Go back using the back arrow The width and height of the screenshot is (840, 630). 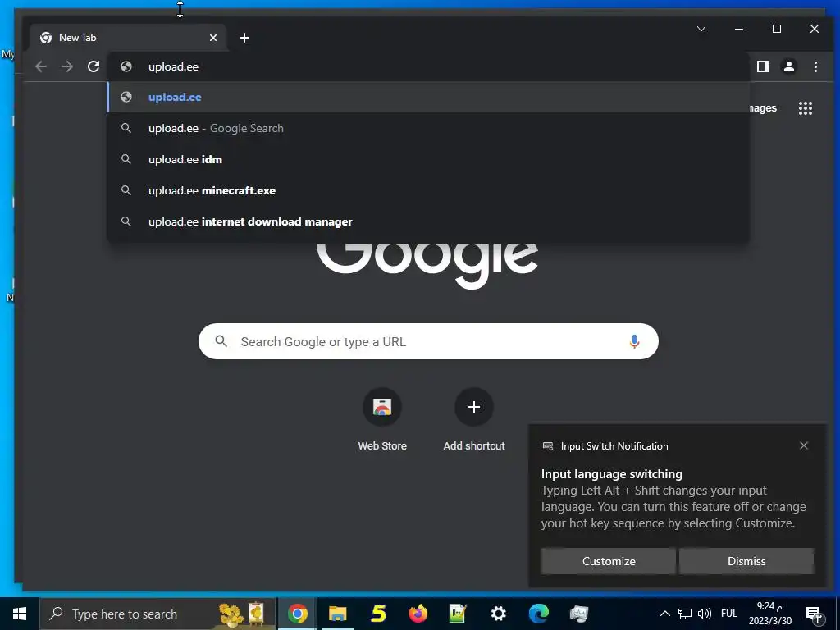(41, 66)
